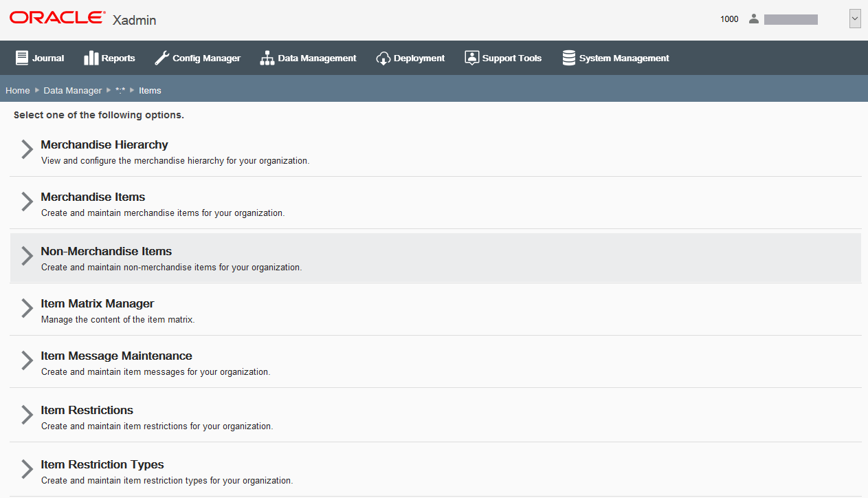Viewport: 868px width, 498px height.
Task: Select the Support Tools icon
Action: (472, 58)
